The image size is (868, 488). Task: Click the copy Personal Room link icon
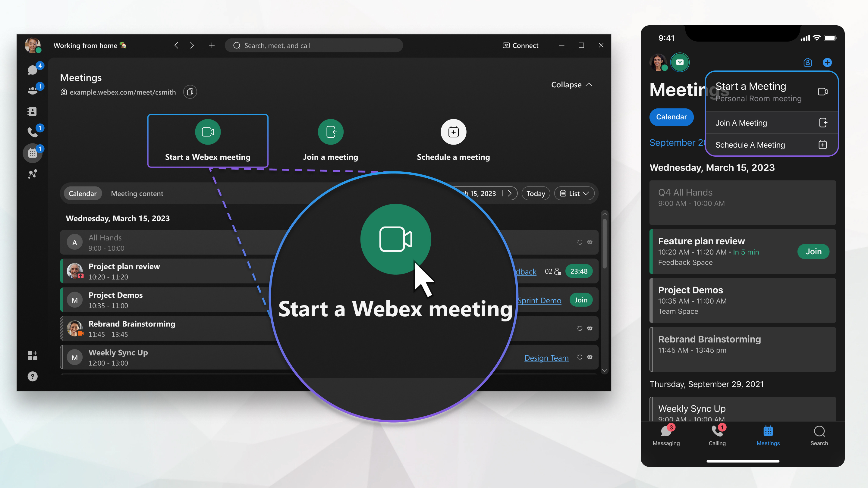[x=190, y=91]
